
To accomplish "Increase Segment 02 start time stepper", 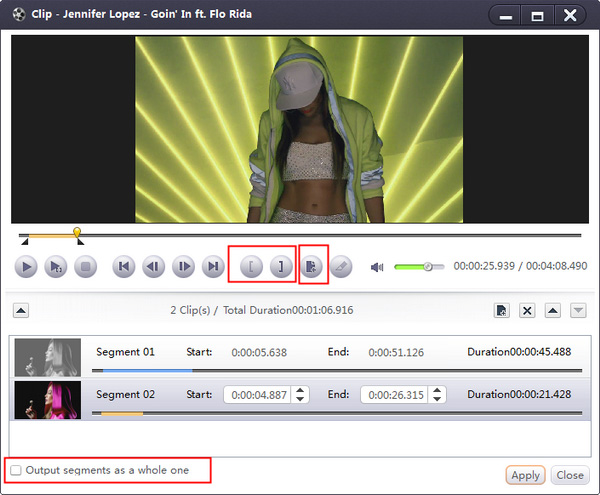I will pyautogui.click(x=300, y=390).
